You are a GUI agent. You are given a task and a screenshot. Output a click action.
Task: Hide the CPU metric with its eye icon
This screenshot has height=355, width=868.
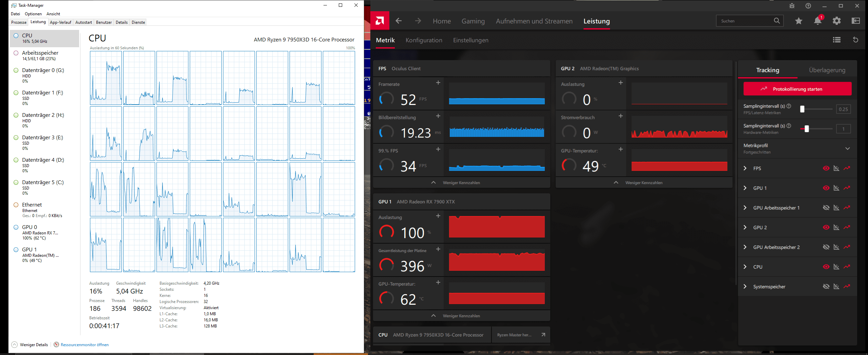(826, 267)
